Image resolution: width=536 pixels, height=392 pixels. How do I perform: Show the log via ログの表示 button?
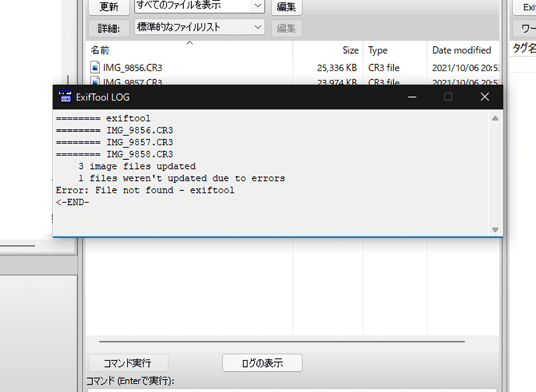262,363
